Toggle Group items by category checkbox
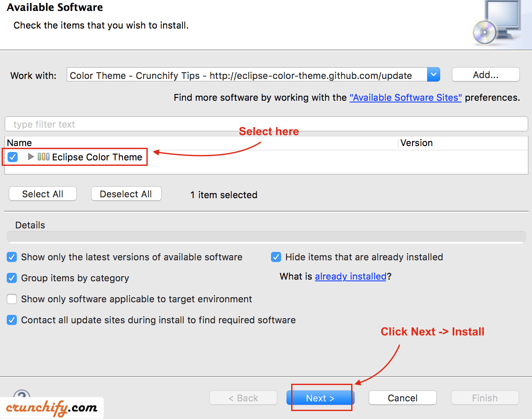Image resolution: width=532 pixels, height=419 pixels. click(x=12, y=278)
